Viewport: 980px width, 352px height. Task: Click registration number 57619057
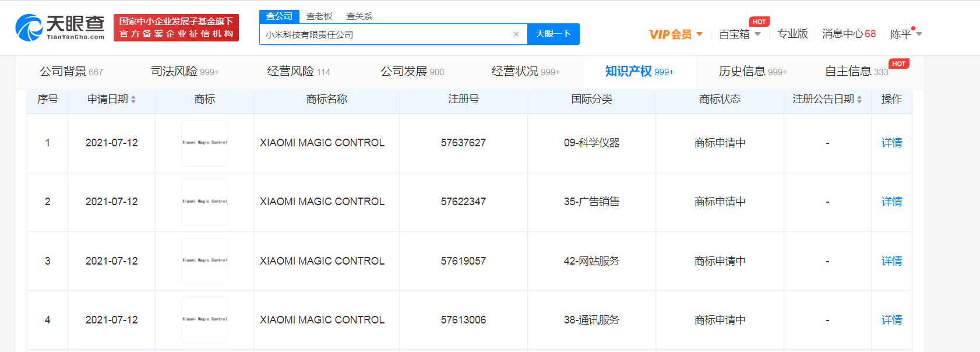click(x=463, y=261)
